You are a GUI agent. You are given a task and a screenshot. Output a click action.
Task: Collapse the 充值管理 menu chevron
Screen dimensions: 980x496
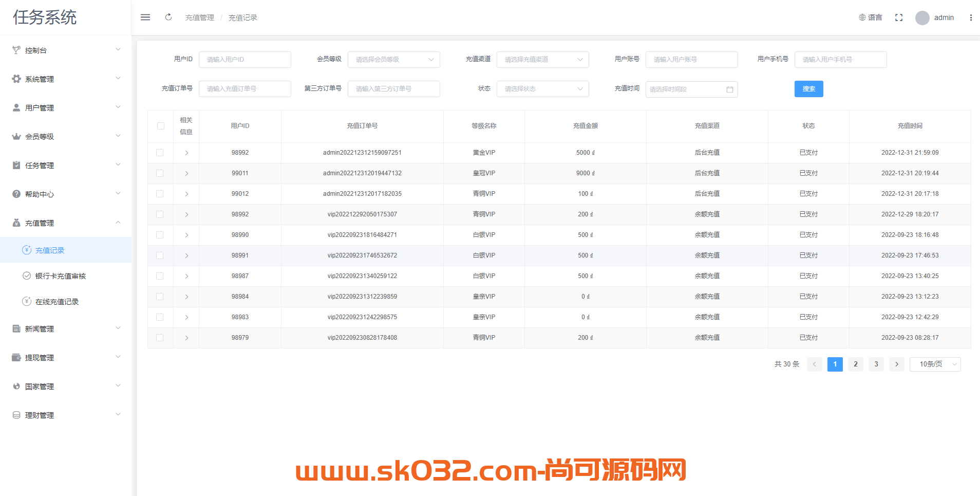(x=118, y=223)
